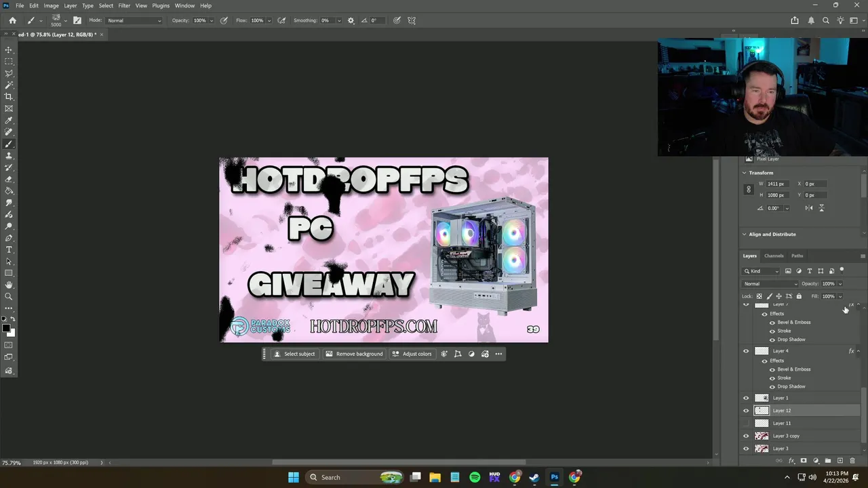Click the delete layer trash icon
868x488 pixels.
[852, 461]
